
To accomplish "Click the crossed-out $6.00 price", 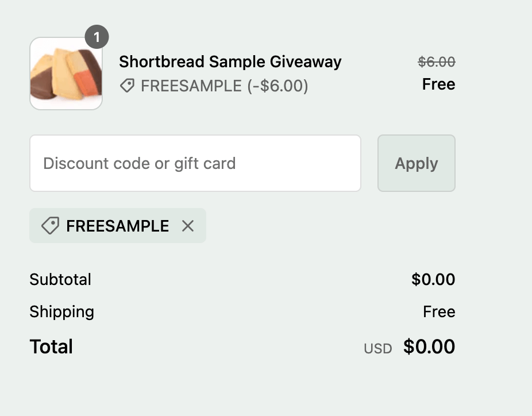I will click(437, 61).
